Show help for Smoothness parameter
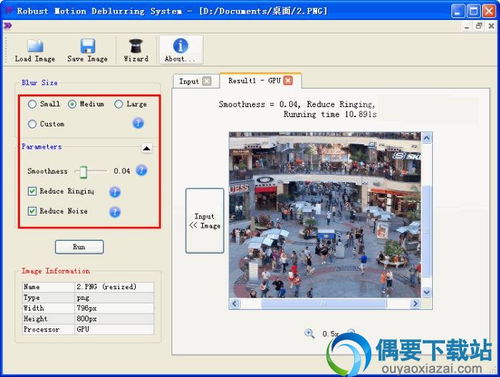The image size is (500, 377). pos(141,171)
